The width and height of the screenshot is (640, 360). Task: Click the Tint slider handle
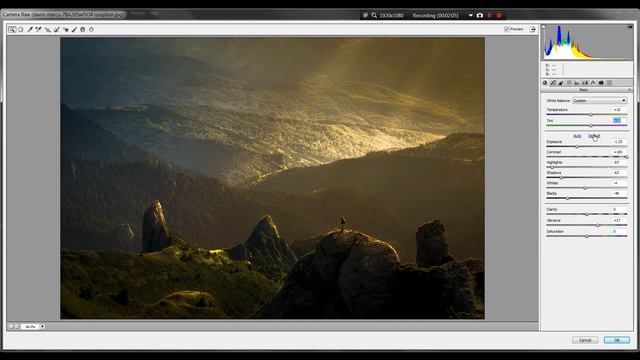(591, 125)
